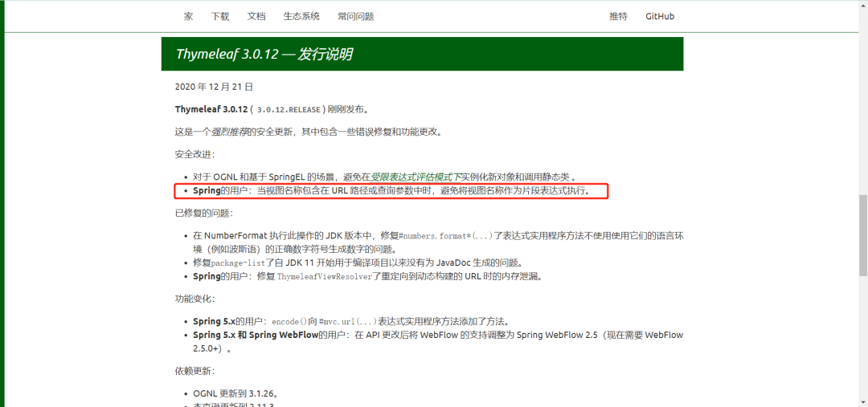
Task: Click the scrollbar down arrow
Action: point(863,402)
